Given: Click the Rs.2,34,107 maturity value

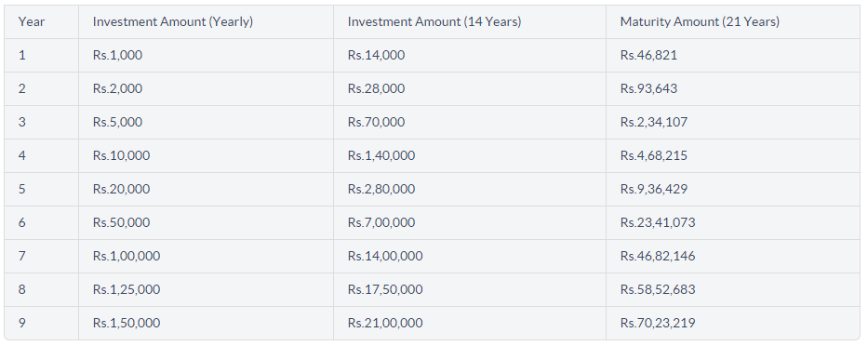Looking at the screenshot, I should point(654,122).
